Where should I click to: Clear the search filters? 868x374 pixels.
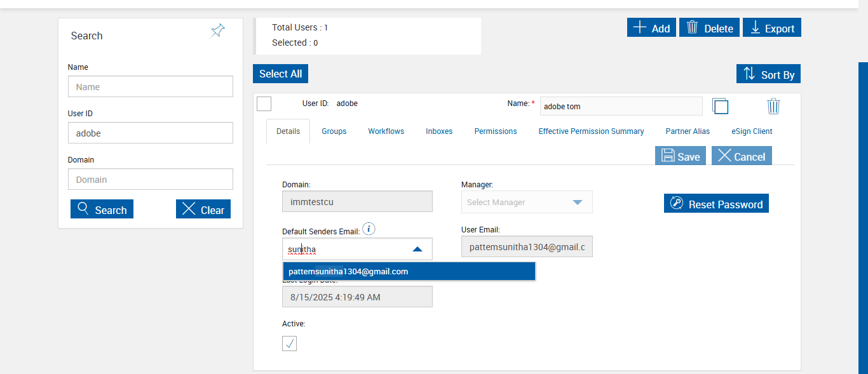(203, 210)
